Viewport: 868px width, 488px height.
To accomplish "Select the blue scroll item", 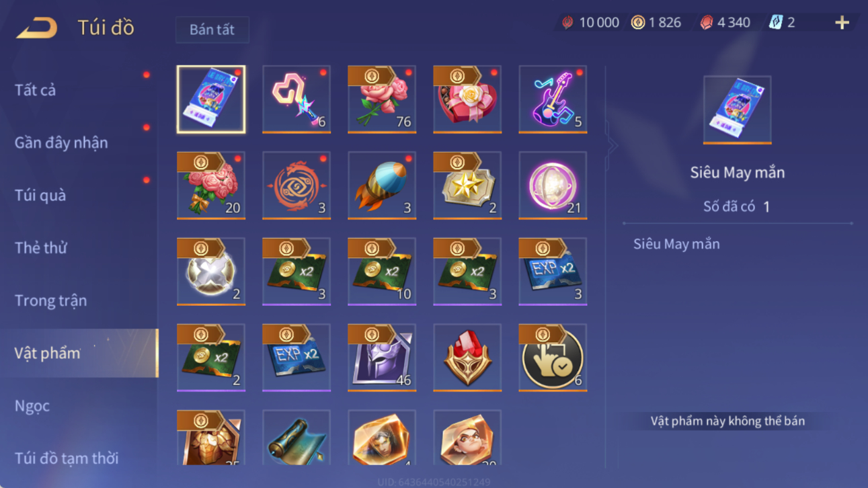I will click(297, 438).
